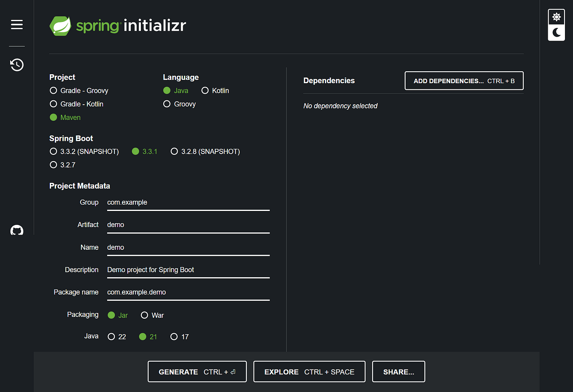Click the Group input field

tap(188, 203)
